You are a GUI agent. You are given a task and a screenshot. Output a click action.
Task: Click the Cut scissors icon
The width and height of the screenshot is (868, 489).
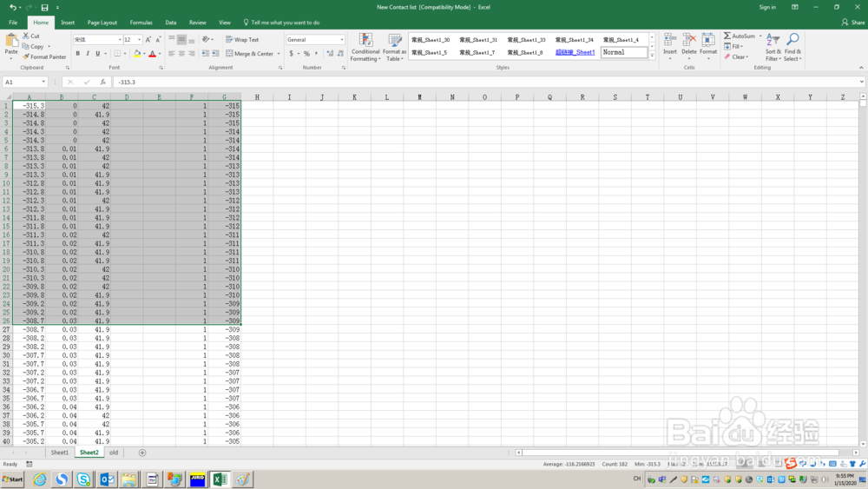(x=25, y=36)
